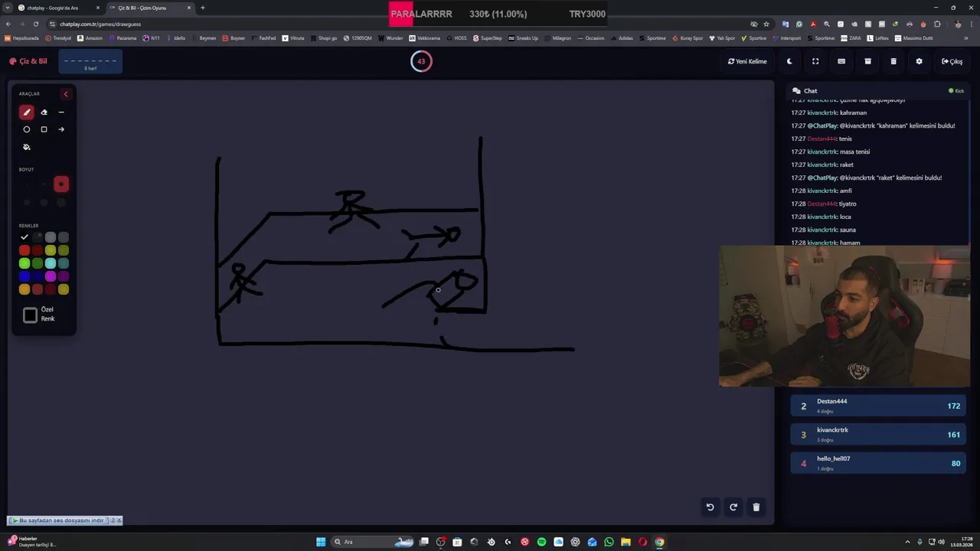The image size is (980, 551).
Task: Click the Çıkış exit button
Action: (x=952, y=61)
